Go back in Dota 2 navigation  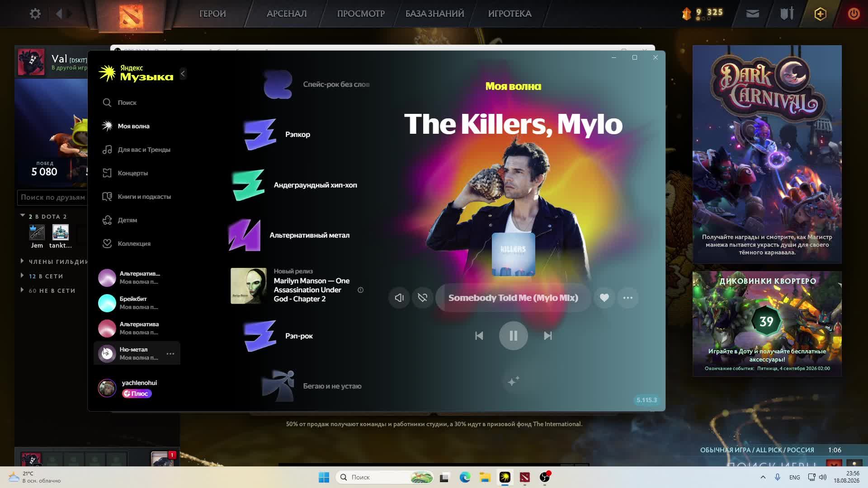pos(59,14)
